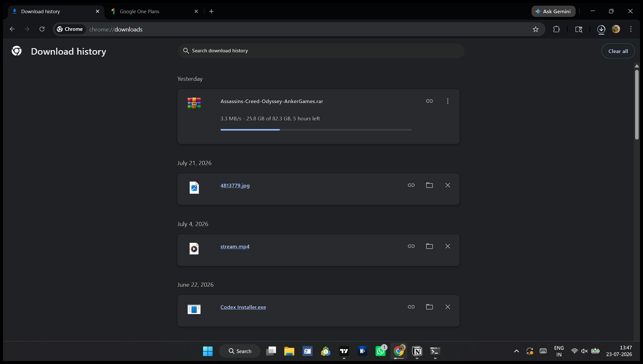
Task: Copy download link for Assassins-Creed-Odyssey rar file
Action: tap(429, 101)
